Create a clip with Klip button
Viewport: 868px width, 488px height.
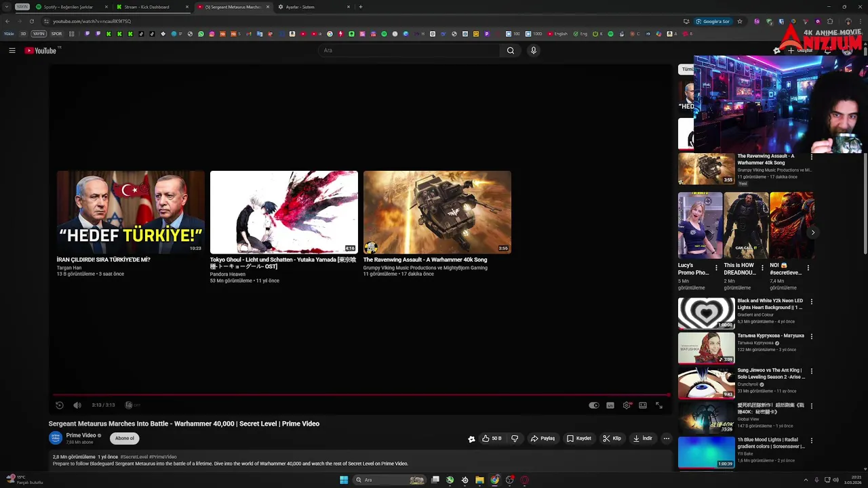point(612,439)
